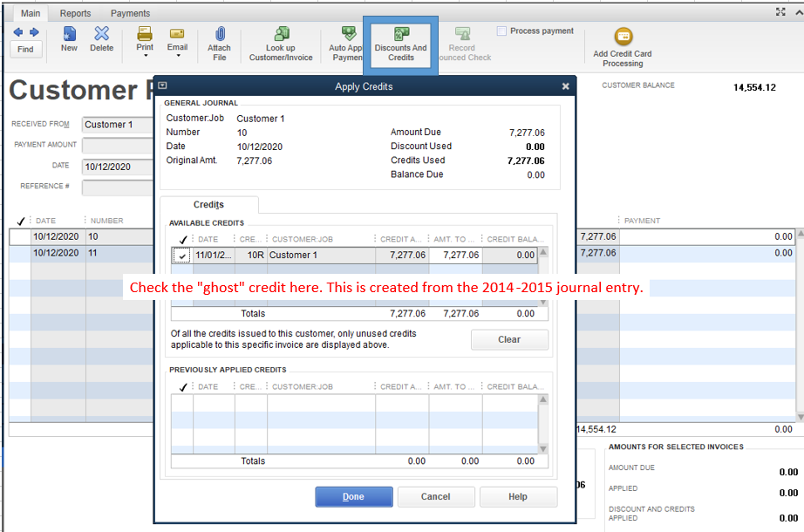
Task: Switch to the Main tab
Action: click(x=31, y=13)
